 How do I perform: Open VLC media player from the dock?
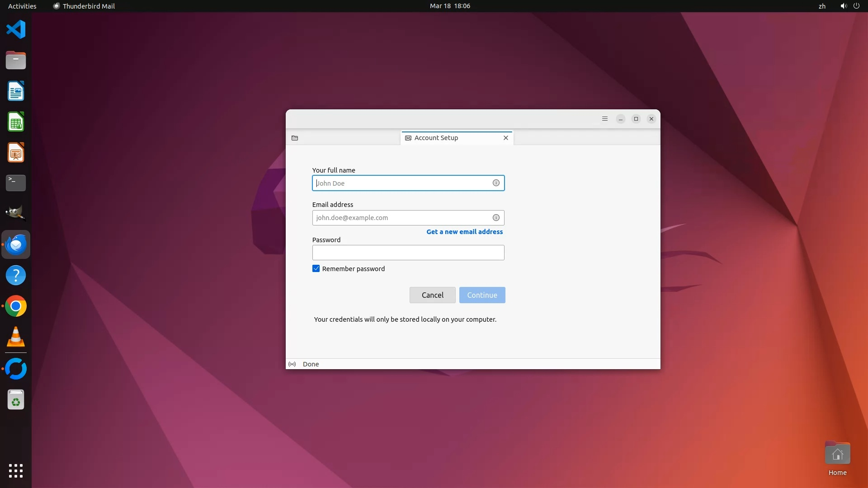click(x=16, y=337)
